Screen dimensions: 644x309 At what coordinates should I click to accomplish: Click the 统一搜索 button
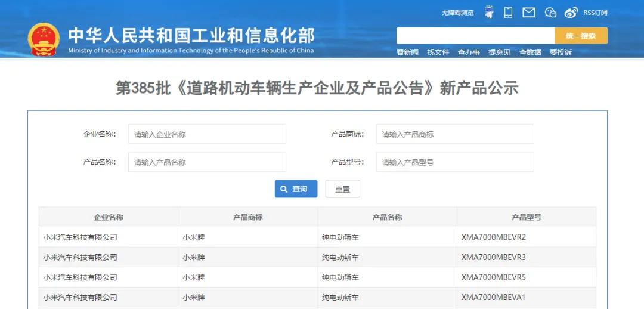581,36
